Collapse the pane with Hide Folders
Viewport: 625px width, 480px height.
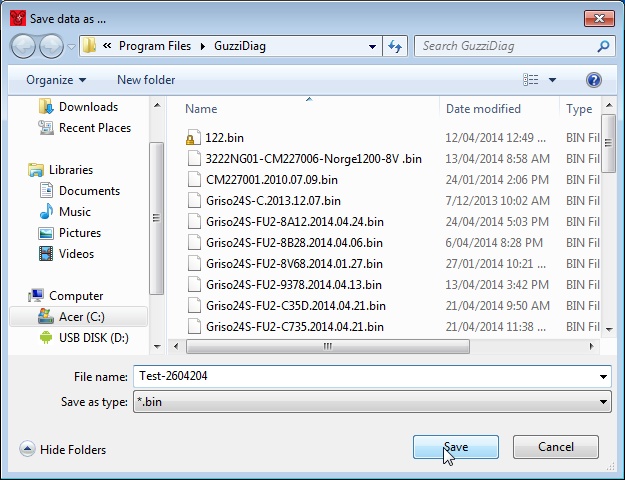point(63,450)
